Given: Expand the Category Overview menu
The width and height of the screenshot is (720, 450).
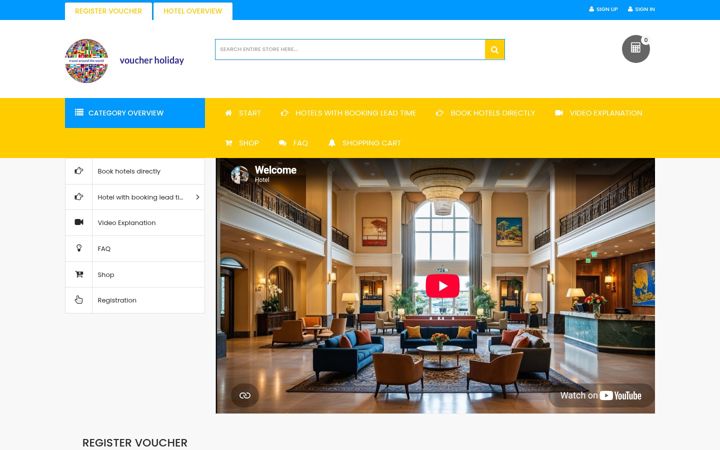Looking at the screenshot, I should click(135, 113).
